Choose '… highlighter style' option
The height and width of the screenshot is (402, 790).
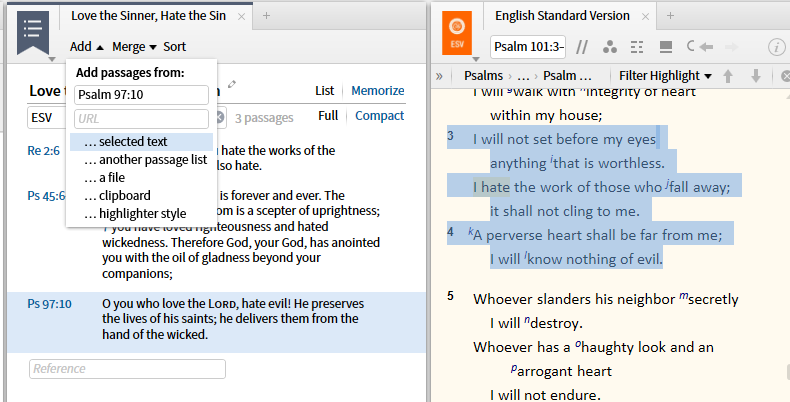141,214
